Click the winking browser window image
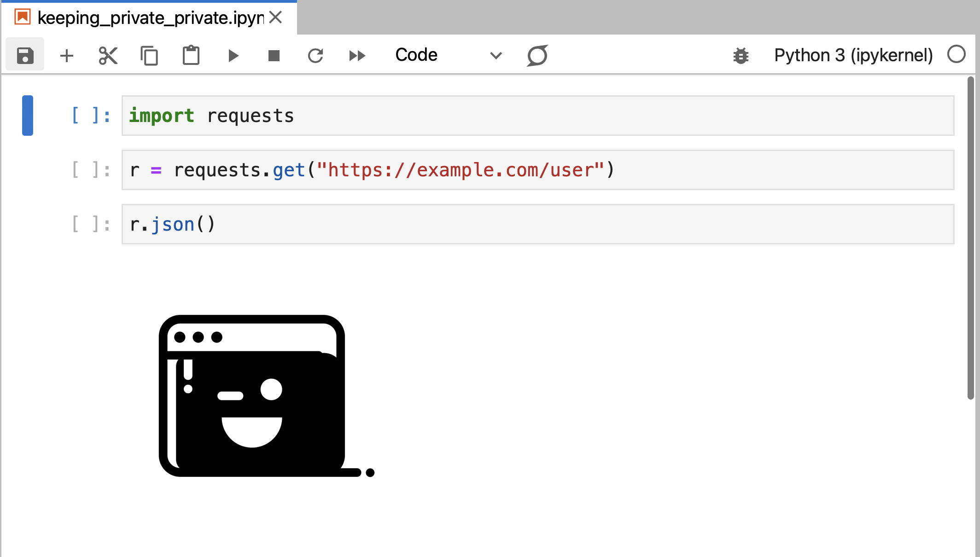 (x=267, y=396)
